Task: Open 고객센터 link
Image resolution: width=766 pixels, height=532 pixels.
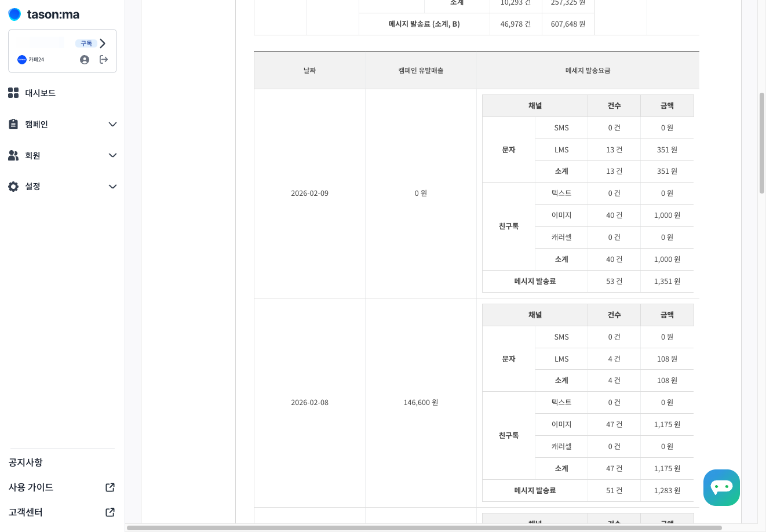Action: [x=25, y=512]
